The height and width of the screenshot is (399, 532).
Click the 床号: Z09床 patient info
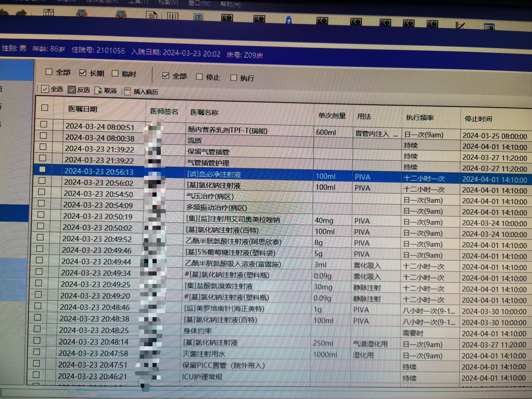coord(245,55)
